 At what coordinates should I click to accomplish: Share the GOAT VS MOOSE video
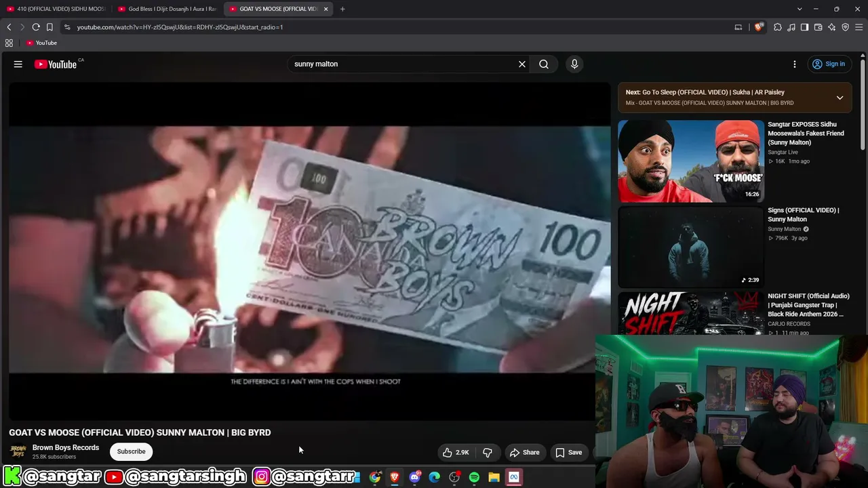(525, 452)
